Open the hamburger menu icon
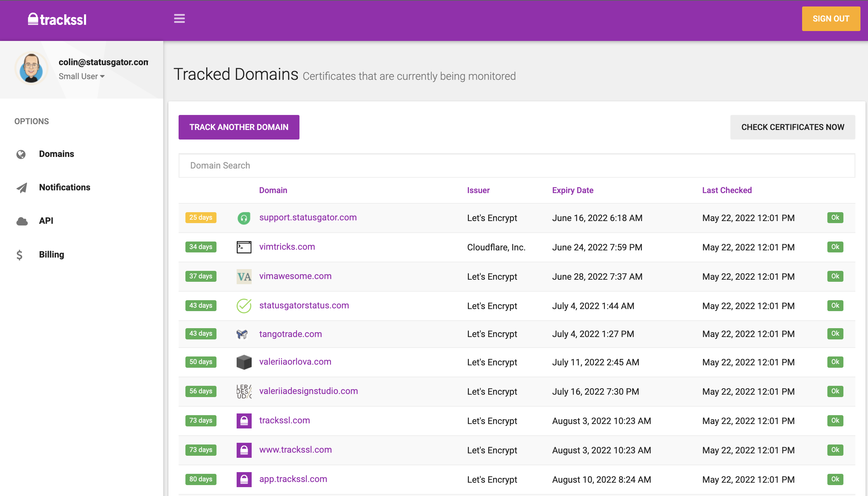The image size is (868, 496). pos(179,19)
